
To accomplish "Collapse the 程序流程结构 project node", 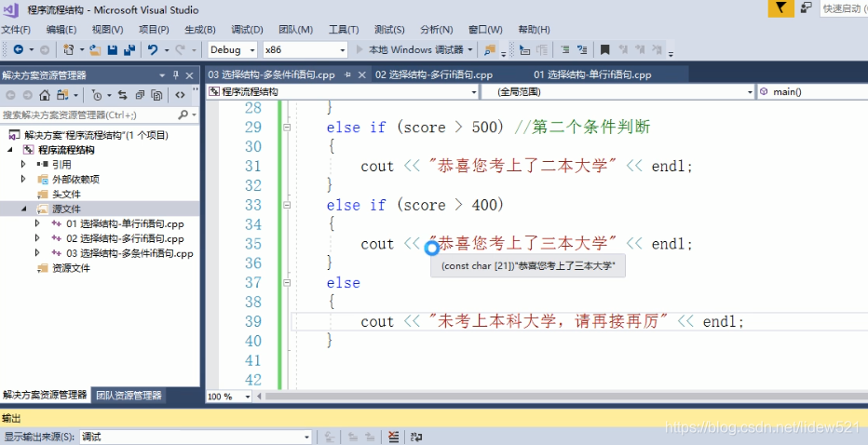I will pos(10,150).
